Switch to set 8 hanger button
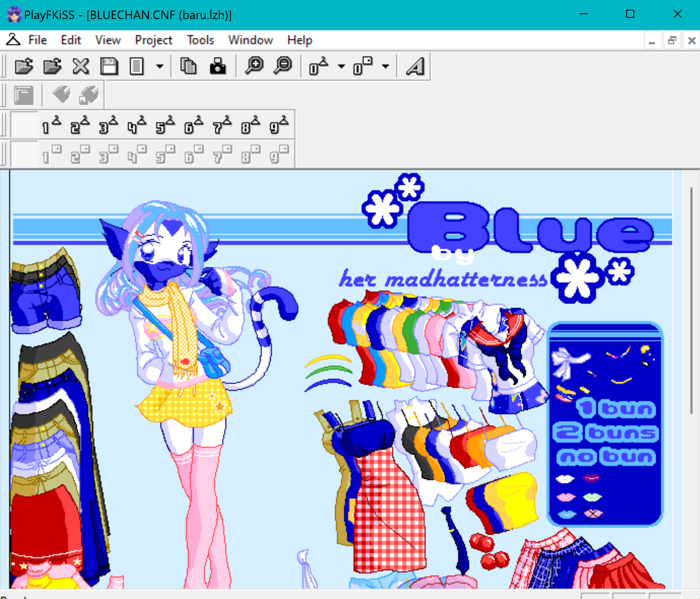This screenshot has width=700, height=599. 251,125
